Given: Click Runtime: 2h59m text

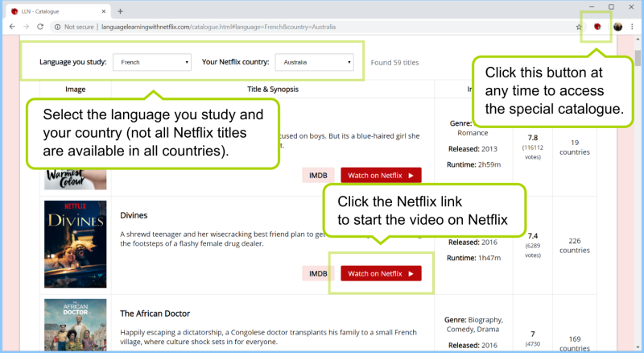Looking at the screenshot, I should pos(473,164).
